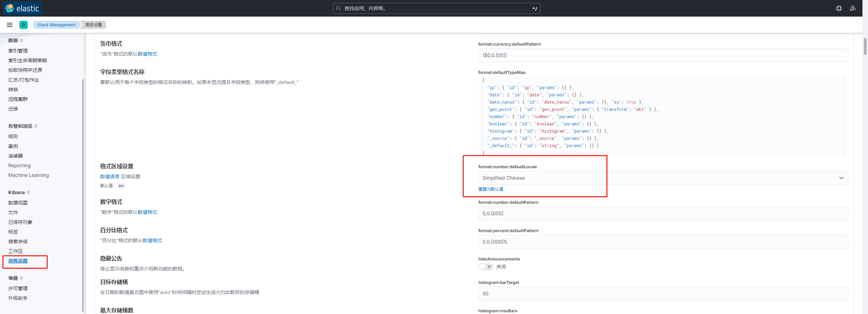
Task: Open the help menu icon
Action: coord(839,8)
